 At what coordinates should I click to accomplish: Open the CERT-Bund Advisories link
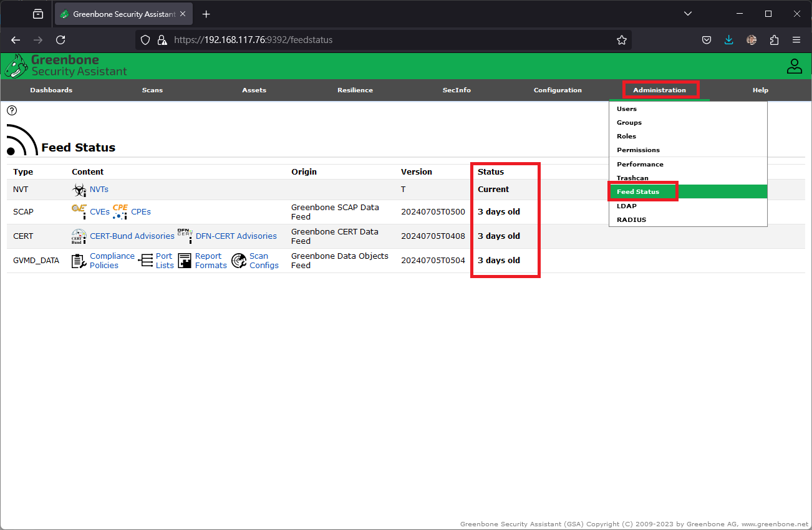coord(132,236)
